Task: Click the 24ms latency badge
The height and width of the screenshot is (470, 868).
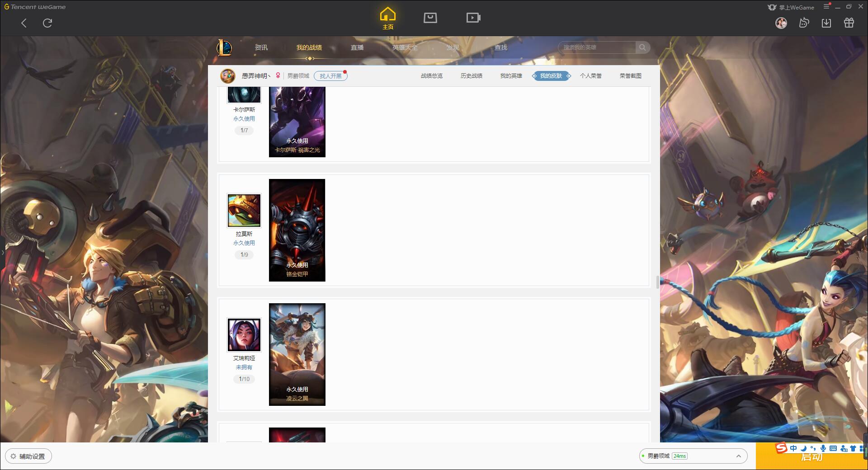Action: point(679,456)
